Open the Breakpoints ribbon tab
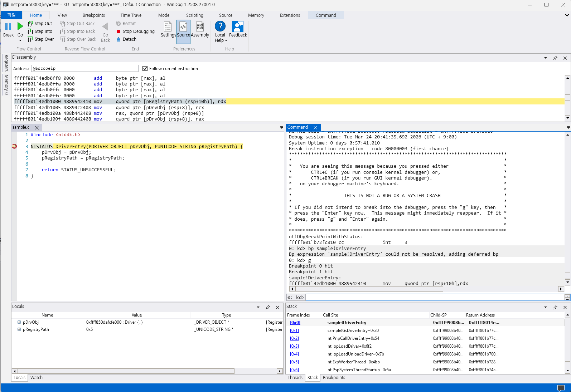This screenshot has width=571, height=392. click(x=94, y=15)
